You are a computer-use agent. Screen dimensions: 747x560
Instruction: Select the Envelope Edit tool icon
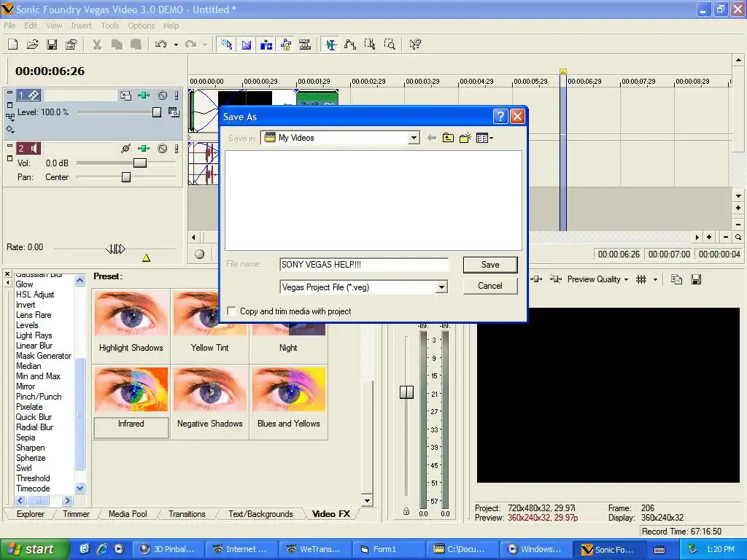point(350,44)
